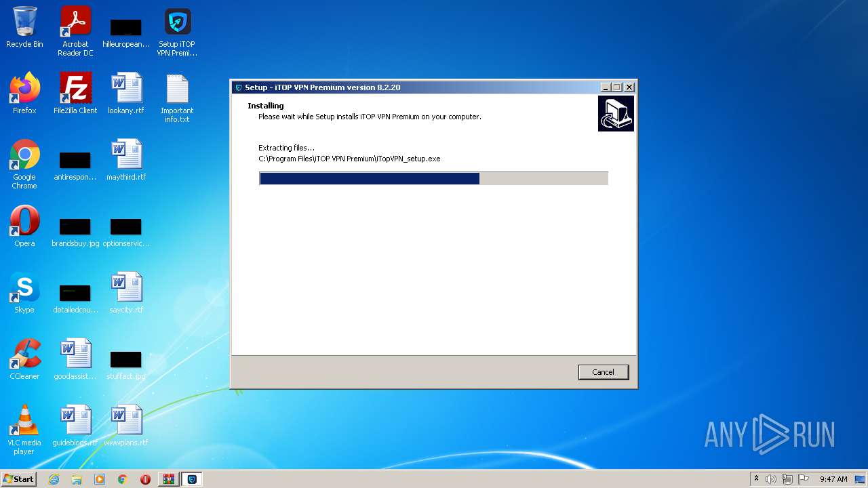This screenshot has width=868, height=488.
Task: Select the maythird.rtf document
Action: coord(126,160)
